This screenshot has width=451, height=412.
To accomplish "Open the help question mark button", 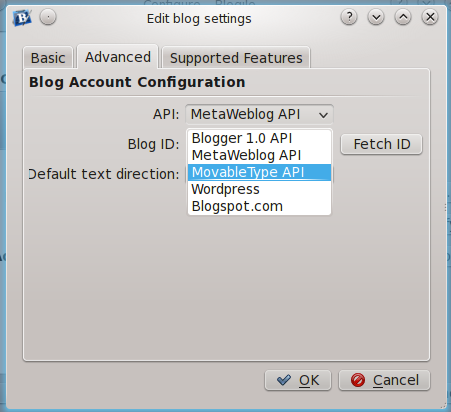I will point(349,17).
